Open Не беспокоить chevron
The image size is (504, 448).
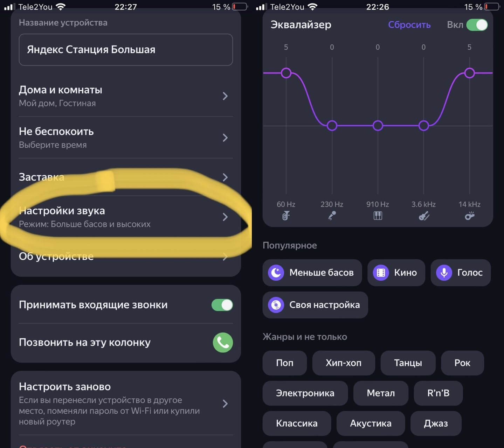click(x=225, y=138)
